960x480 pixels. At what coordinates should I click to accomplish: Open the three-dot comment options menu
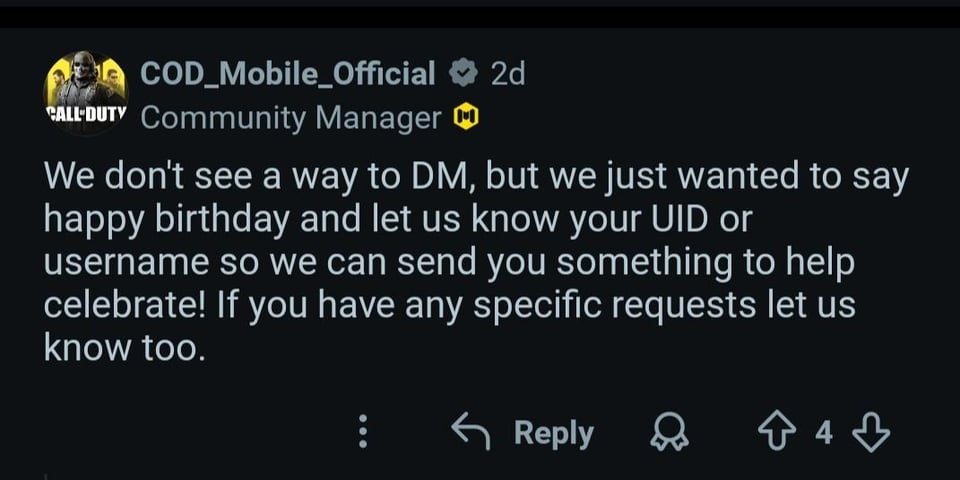[364, 432]
